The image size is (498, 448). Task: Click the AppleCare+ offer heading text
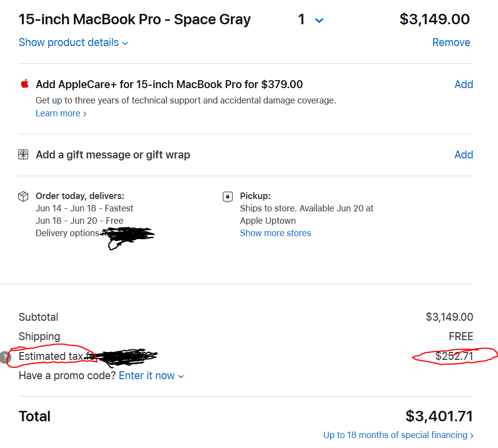click(x=169, y=84)
